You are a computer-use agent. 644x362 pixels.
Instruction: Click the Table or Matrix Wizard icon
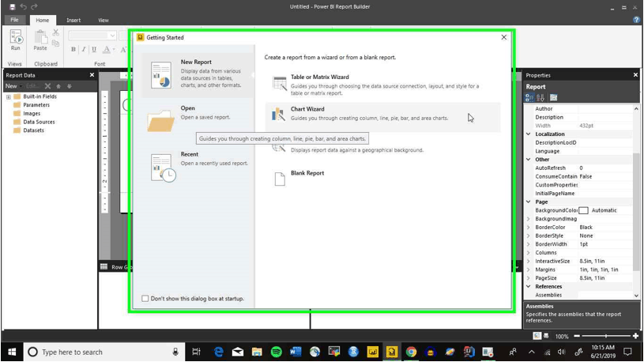click(280, 84)
